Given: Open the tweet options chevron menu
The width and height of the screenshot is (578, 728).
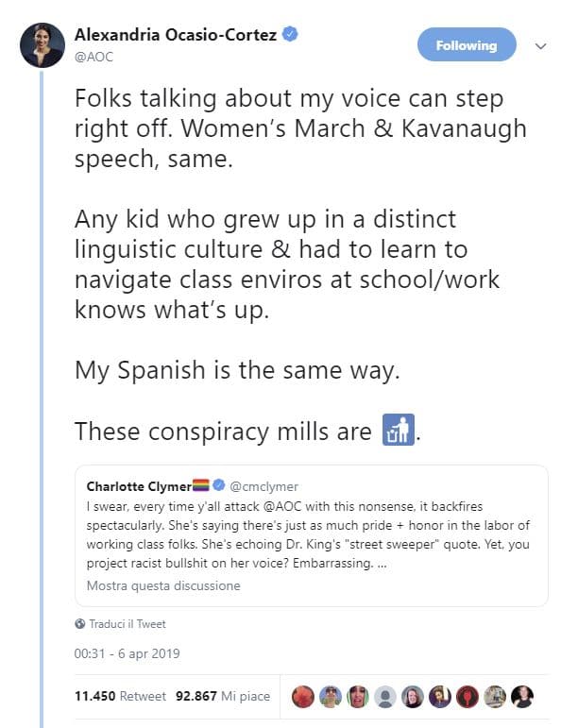Looking at the screenshot, I should point(541,45).
